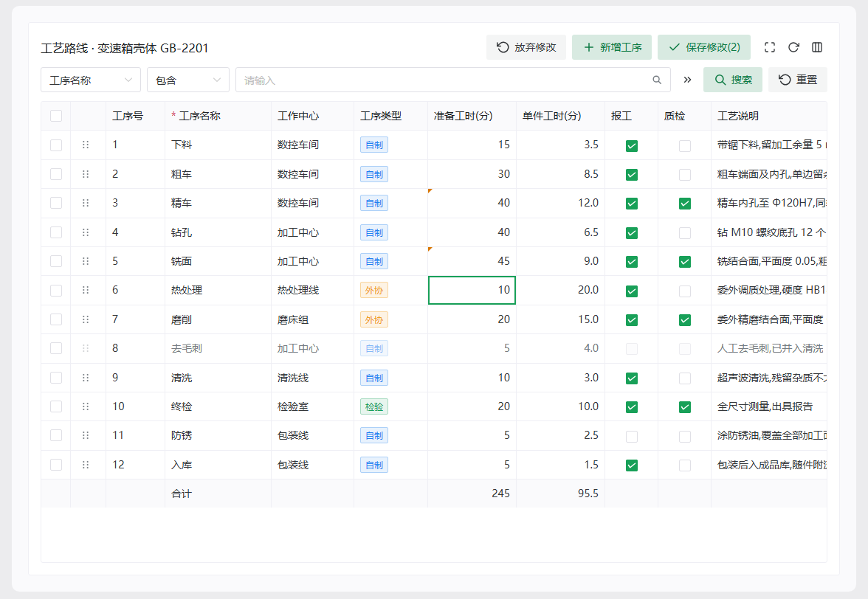
Task: Open the 包含 condition dropdown
Action: 188,80
